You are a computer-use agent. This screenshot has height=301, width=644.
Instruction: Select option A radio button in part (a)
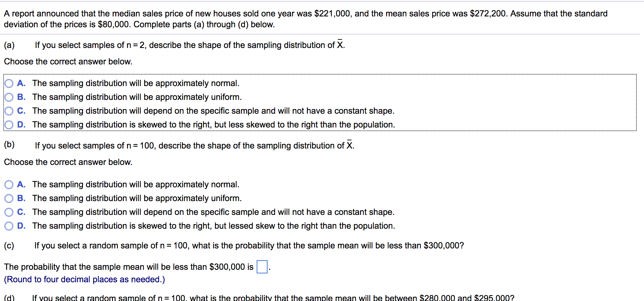tap(9, 83)
